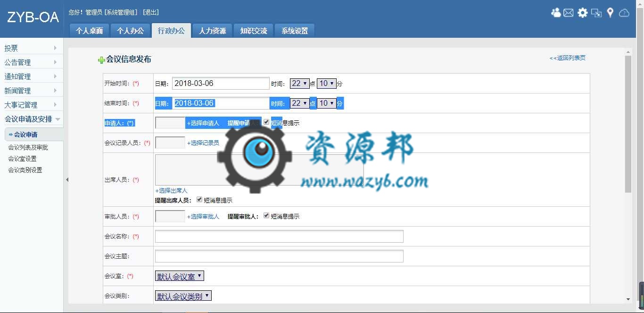Click the 会议记录人员 small input box

pyautogui.click(x=170, y=143)
